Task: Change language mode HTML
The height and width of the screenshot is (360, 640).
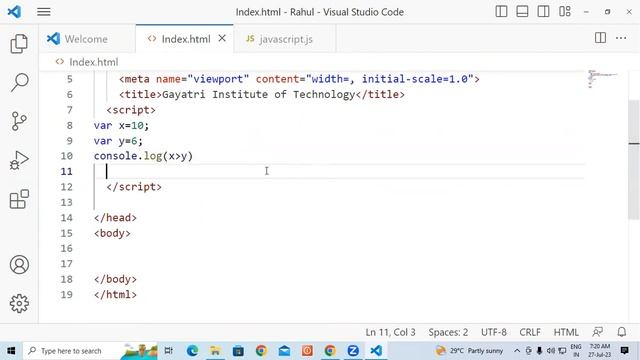Action: coord(566,332)
